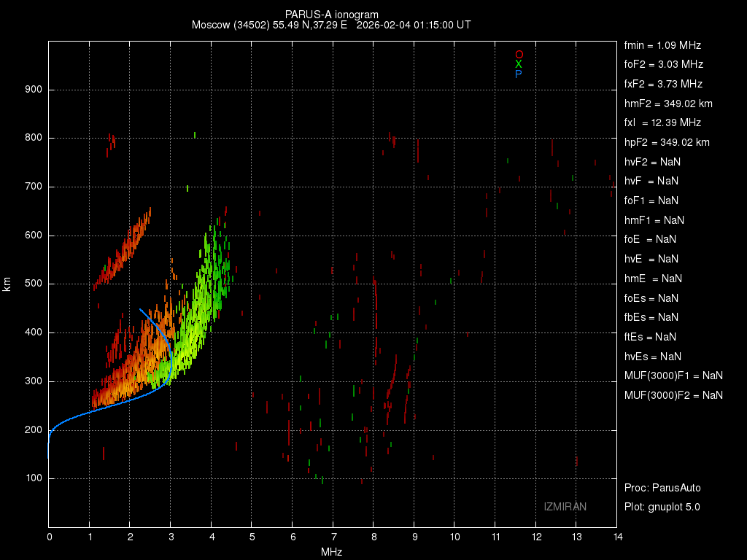
Task: Click the MHz x-axis label
Action: click(x=332, y=552)
